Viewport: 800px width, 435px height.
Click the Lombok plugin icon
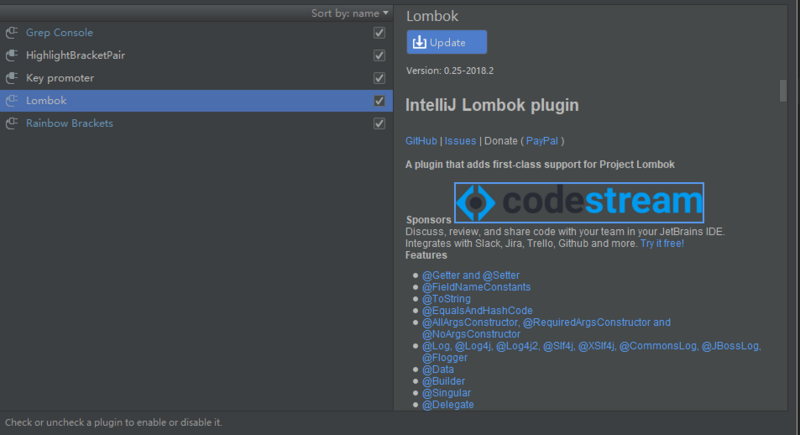(12, 101)
